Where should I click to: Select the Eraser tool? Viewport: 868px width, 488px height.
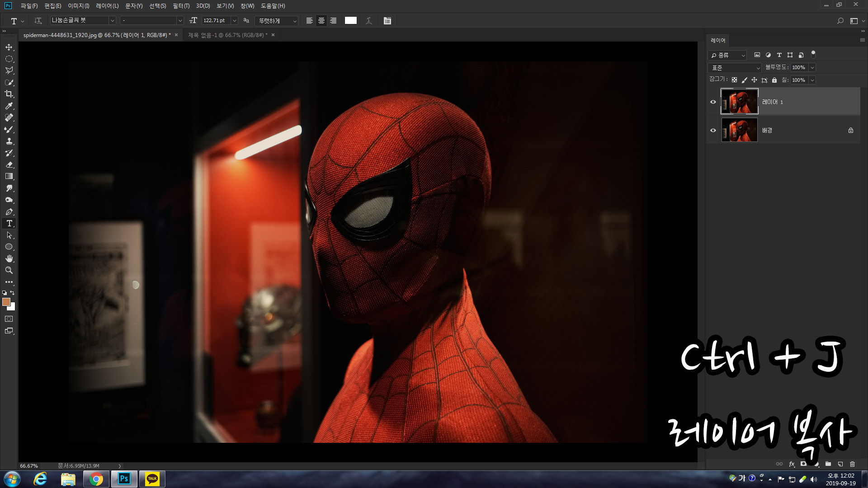click(x=9, y=164)
